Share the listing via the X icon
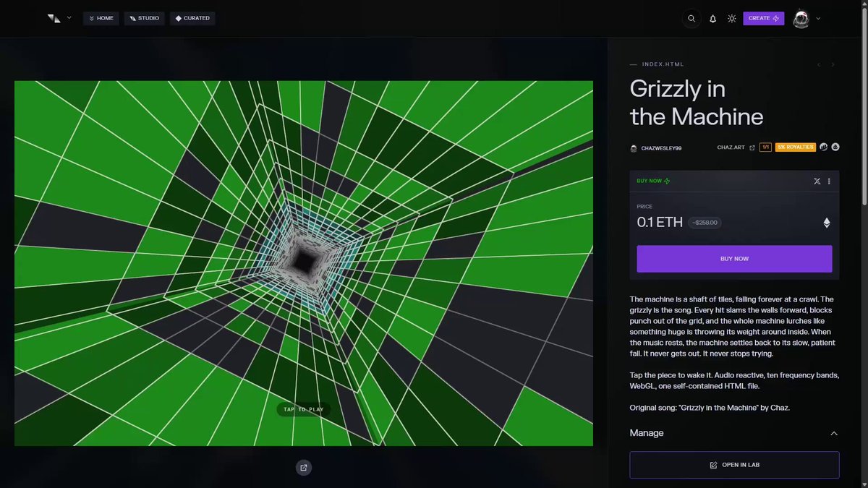 pos(817,181)
